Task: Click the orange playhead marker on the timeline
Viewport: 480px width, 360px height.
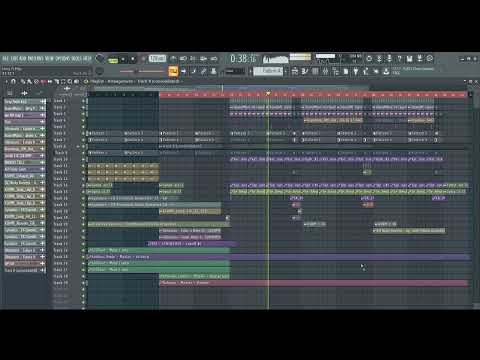Action: point(268,94)
